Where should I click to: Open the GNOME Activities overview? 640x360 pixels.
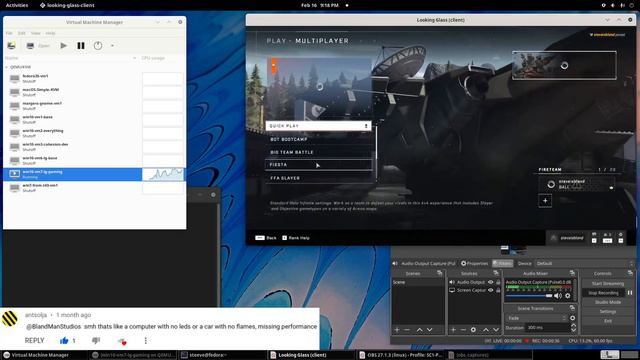(17, 5)
